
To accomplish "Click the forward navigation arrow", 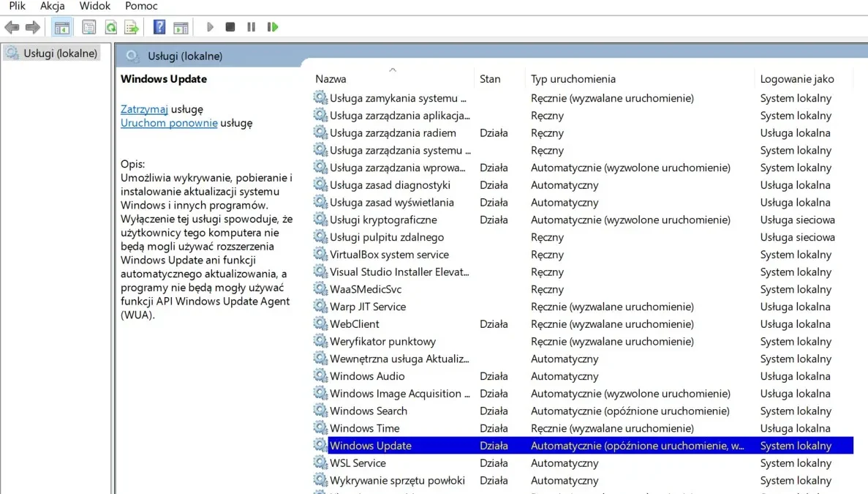I will pos(33,27).
